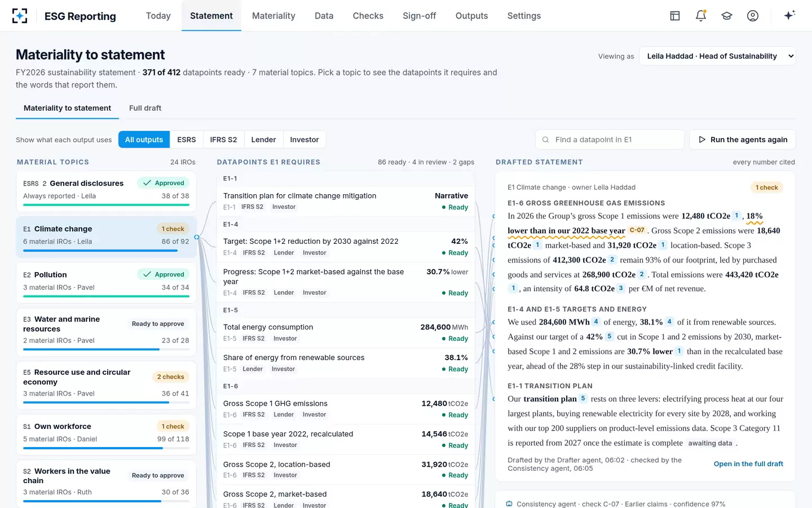Click the S1 Own workforce progress bar
Image resolution: width=812 pixels, height=508 pixels.
point(106,448)
